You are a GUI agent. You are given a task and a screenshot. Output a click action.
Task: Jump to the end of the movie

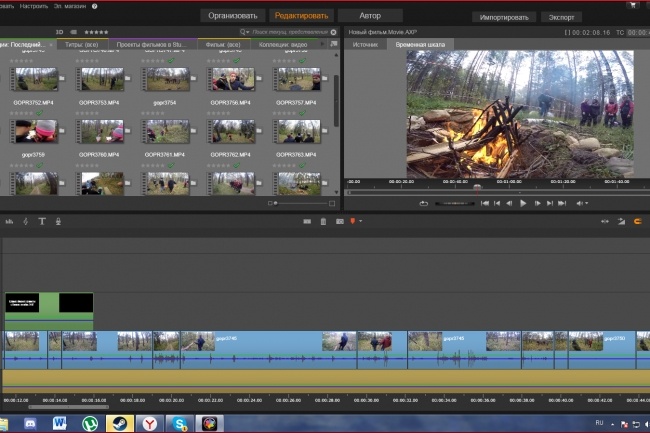point(562,203)
